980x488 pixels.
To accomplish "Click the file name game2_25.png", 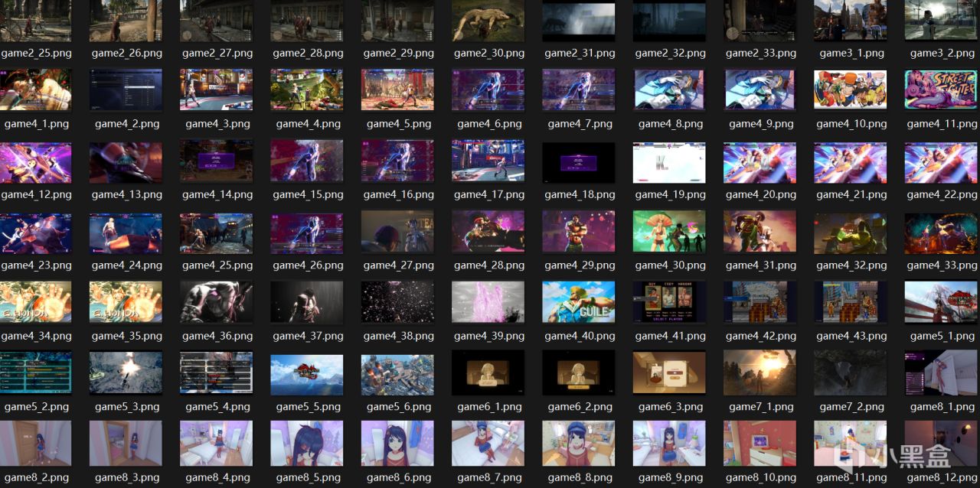I will [35, 54].
